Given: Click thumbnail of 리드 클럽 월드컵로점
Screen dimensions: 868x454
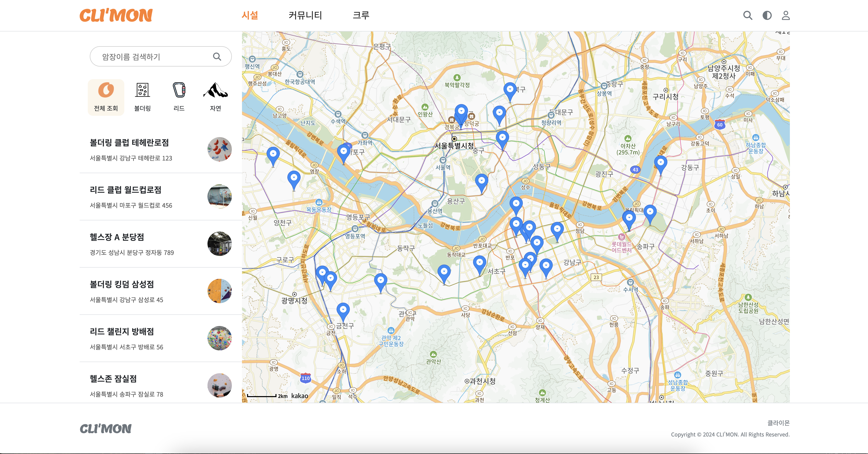Looking at the screenshot, I should [x=219, y=197].
